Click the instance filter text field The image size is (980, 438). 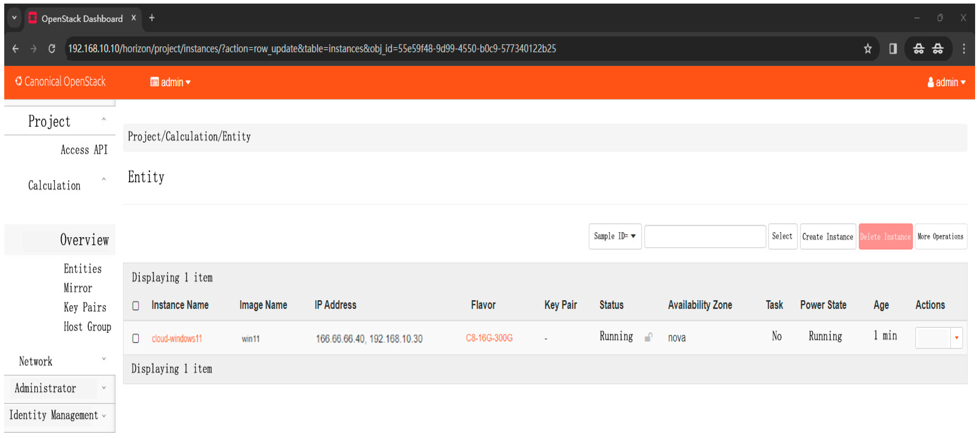click(705, 237)
